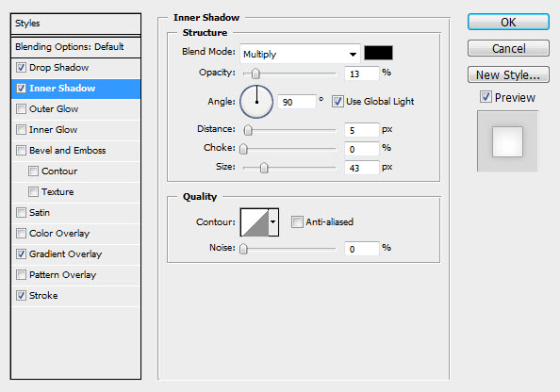Click the style preview thumbnail
Image resolution: width=560 pixels, height=392 pixels.
tap(507, 141)
